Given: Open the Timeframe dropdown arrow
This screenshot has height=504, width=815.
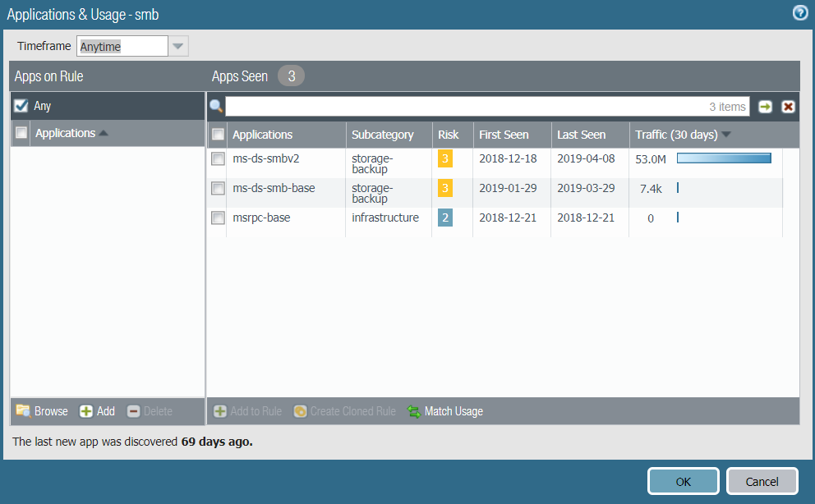Looking at the screenshot, I should pyautogui.click(x=178, y=47).
